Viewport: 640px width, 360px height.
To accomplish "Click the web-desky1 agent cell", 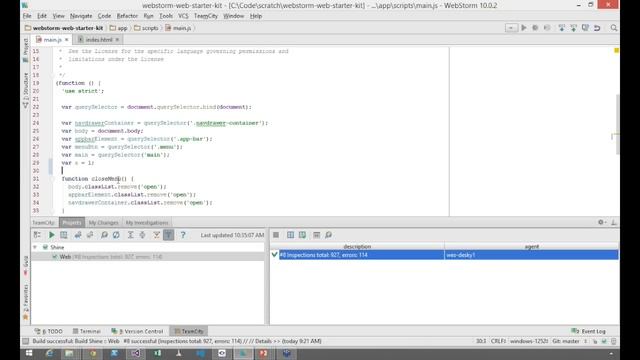I will [531, 255].
